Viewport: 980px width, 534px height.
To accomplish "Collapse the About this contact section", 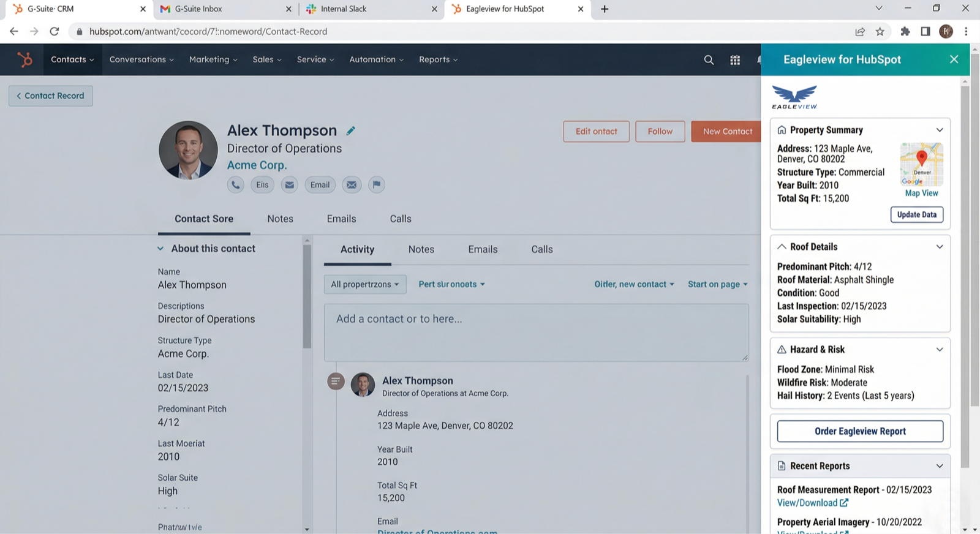I will coord(160,249).
